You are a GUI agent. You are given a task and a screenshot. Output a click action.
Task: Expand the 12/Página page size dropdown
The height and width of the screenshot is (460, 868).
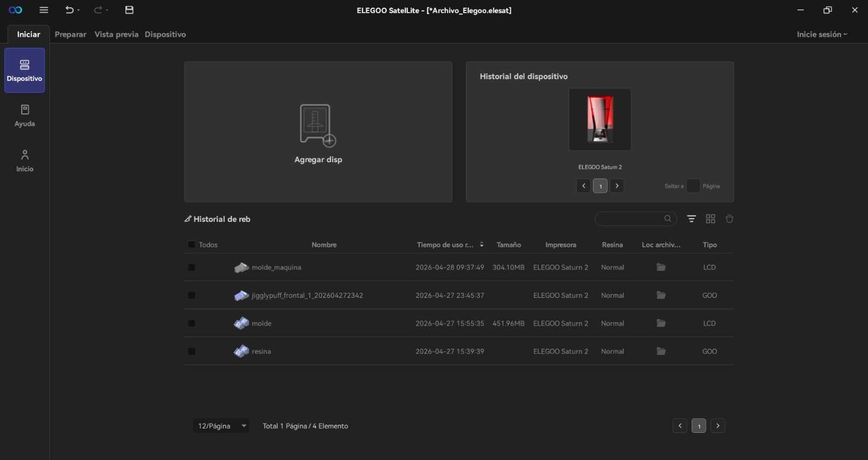[221, 426]
